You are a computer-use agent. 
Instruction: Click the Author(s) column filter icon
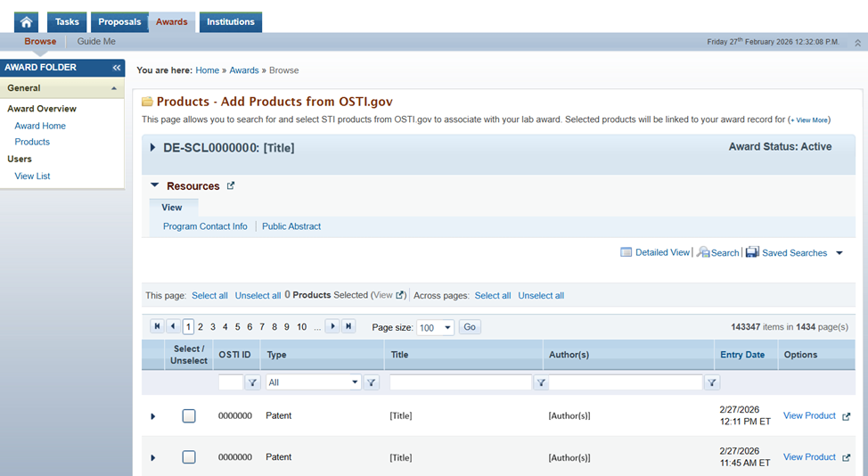click(711, 382)
